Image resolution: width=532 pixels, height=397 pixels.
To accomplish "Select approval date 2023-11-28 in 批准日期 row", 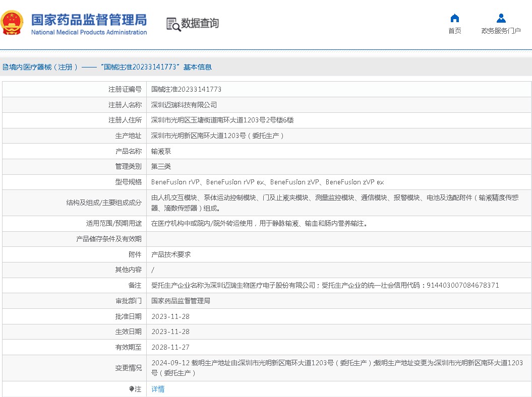I will point(170,316).
